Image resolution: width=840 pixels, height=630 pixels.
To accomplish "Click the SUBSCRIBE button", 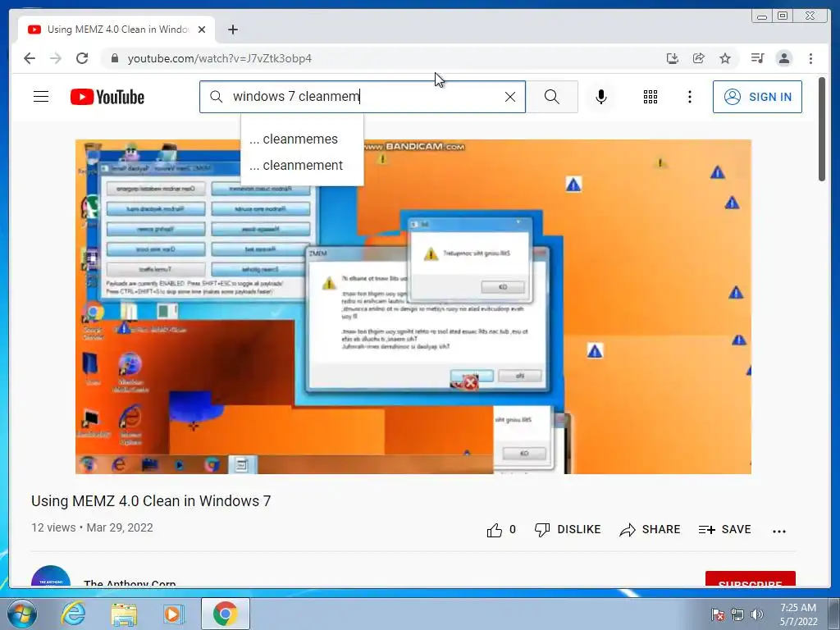I will pos(750,579).
